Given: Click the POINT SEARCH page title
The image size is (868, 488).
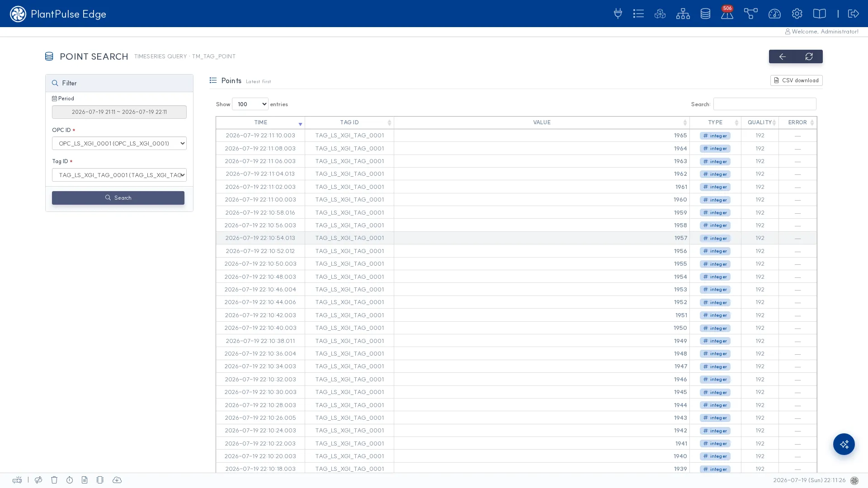Looking at the screenshot, I should [x=94, y=56].
